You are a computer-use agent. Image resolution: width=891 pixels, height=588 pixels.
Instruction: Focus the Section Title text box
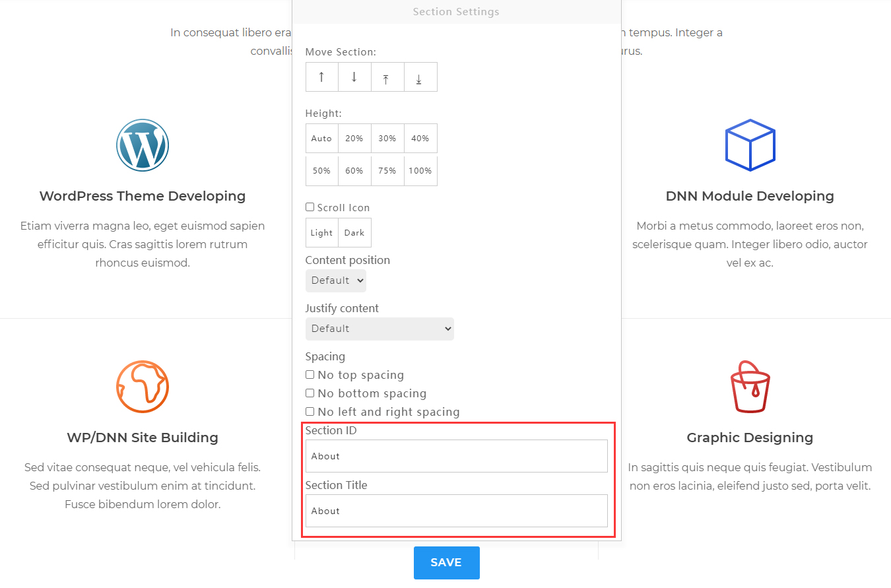tap(456, 511)
